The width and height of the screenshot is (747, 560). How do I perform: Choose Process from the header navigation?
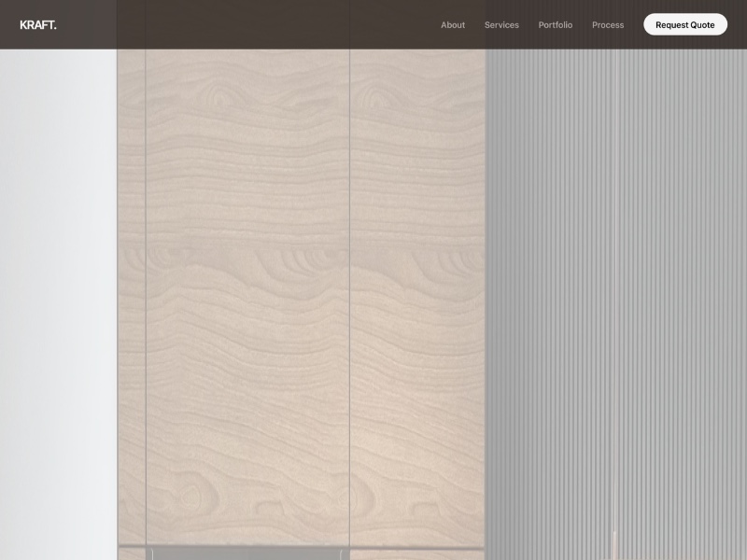point(608,25)
